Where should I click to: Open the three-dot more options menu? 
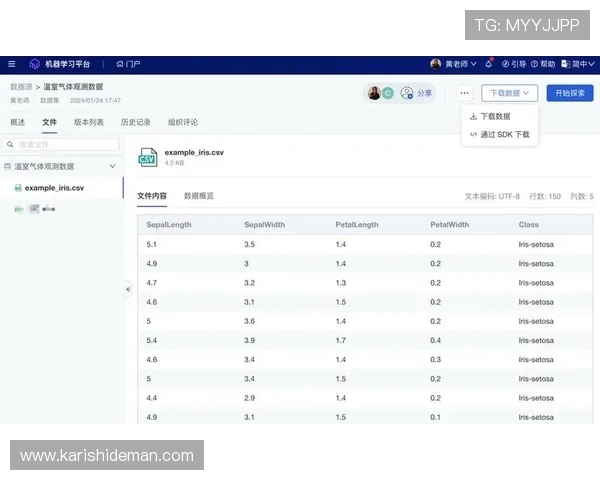[x=464, y=93]
